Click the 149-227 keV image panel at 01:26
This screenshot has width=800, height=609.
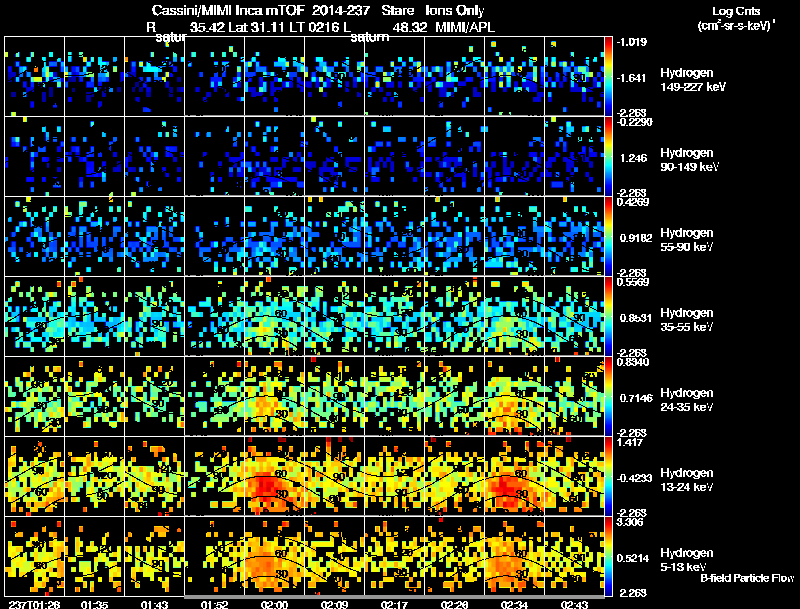click(x=35, y=77)
